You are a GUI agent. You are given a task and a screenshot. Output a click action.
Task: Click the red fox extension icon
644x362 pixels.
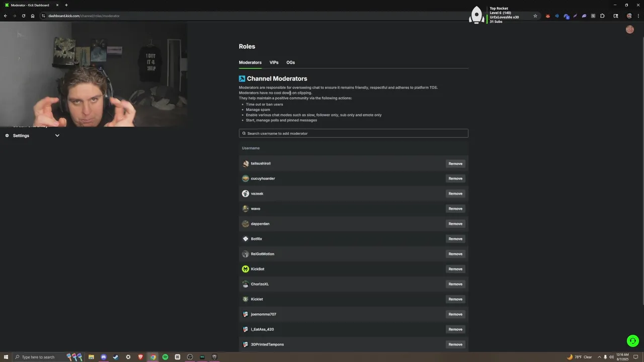tap(548, 16)
